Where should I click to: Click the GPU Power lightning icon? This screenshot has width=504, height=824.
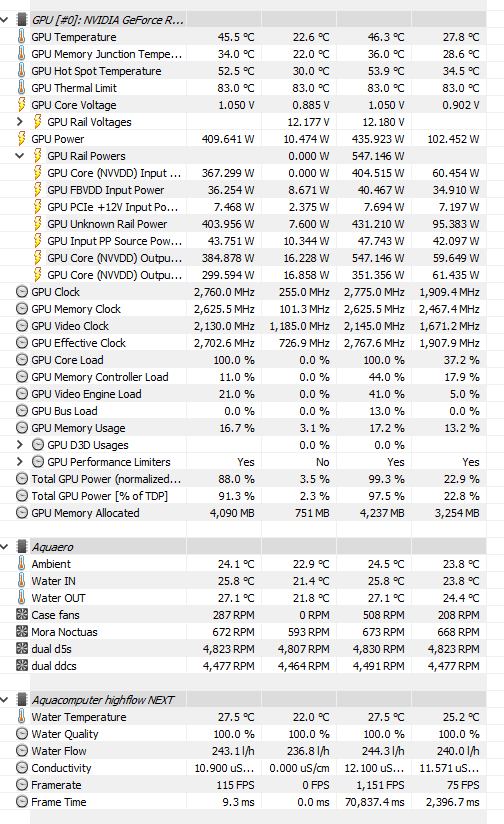click(22, 139)
